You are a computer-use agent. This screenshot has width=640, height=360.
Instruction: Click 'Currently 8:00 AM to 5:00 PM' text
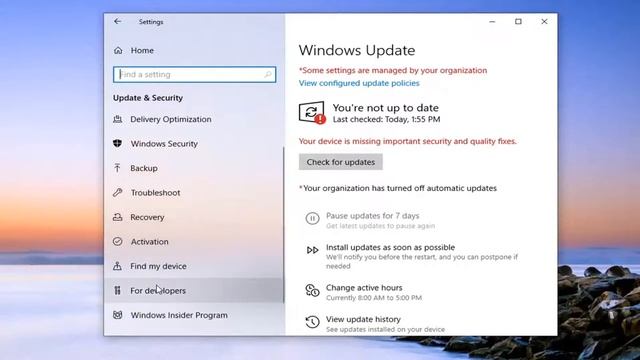click(374, 298)
